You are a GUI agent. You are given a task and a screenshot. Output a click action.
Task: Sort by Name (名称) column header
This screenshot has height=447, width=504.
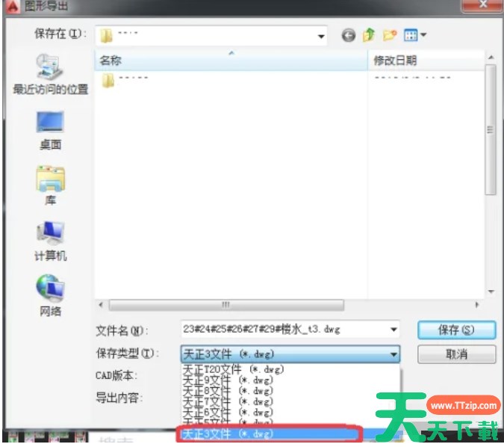pyautogui.click(x=231, y=61)
